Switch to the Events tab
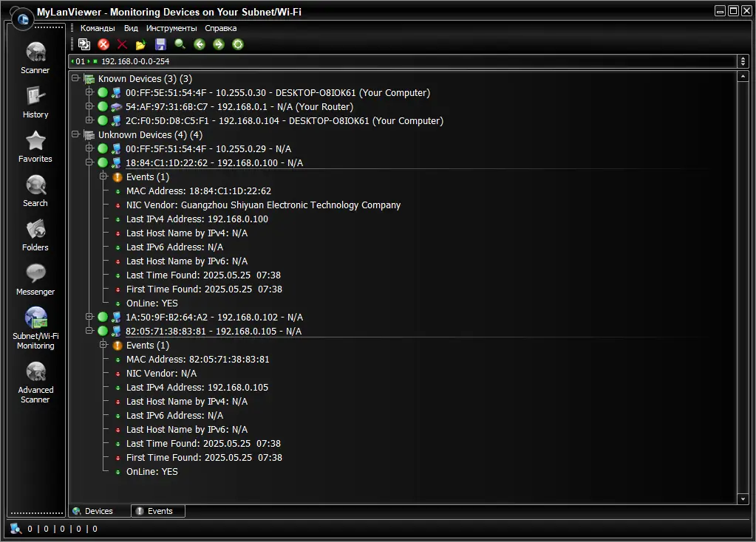 [158, 511]
